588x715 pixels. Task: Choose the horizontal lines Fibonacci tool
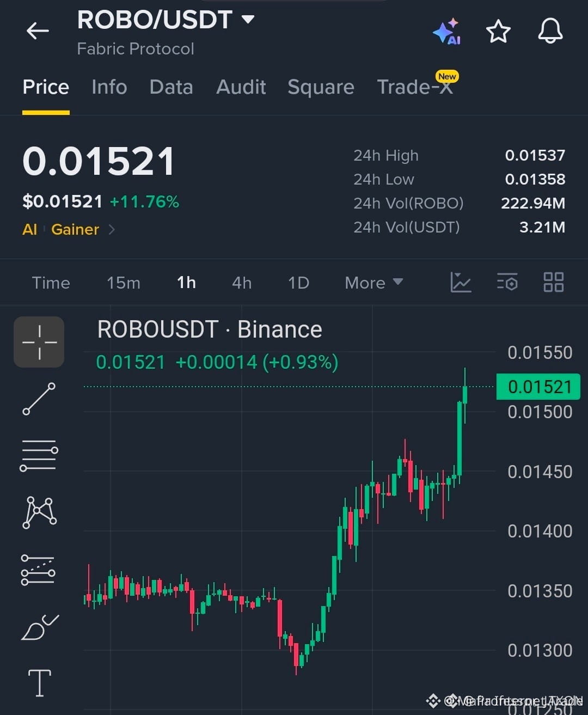coord(39,455)
